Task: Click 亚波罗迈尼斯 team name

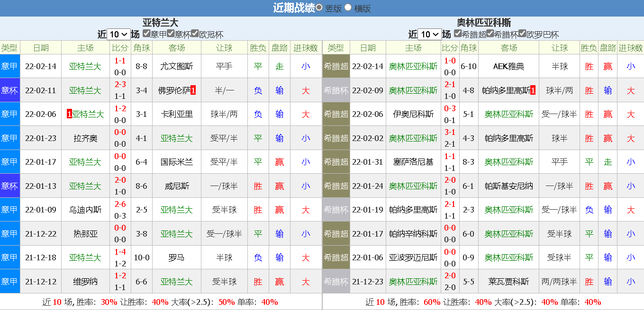Action: [413, 257]
